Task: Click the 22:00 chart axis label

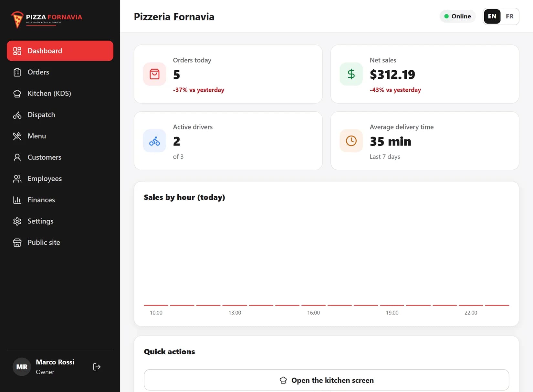Action: (471, 313)
